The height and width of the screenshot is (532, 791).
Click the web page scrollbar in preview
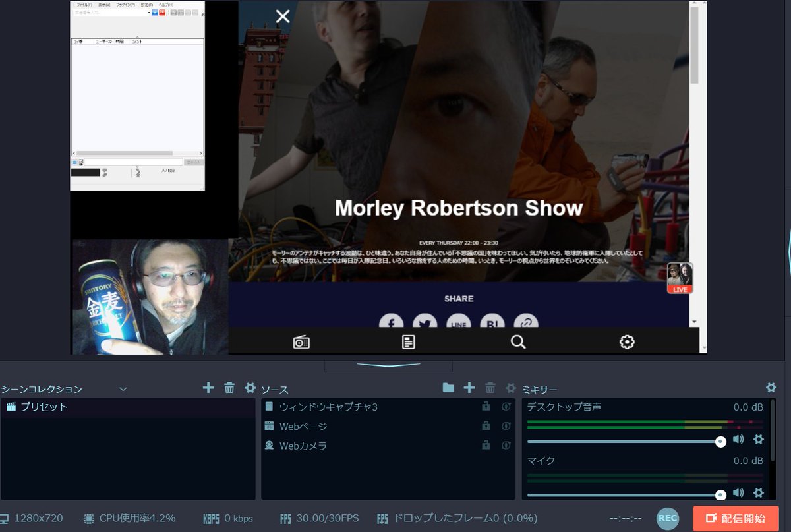click(694, 45)
